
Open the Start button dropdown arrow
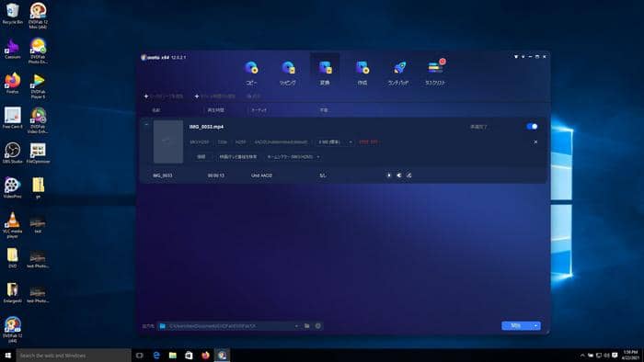536,325
